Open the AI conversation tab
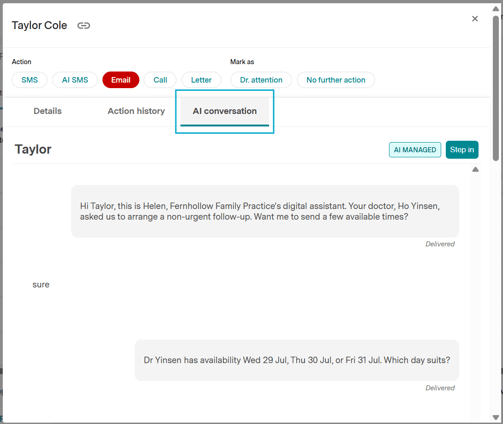 point(225,111)
